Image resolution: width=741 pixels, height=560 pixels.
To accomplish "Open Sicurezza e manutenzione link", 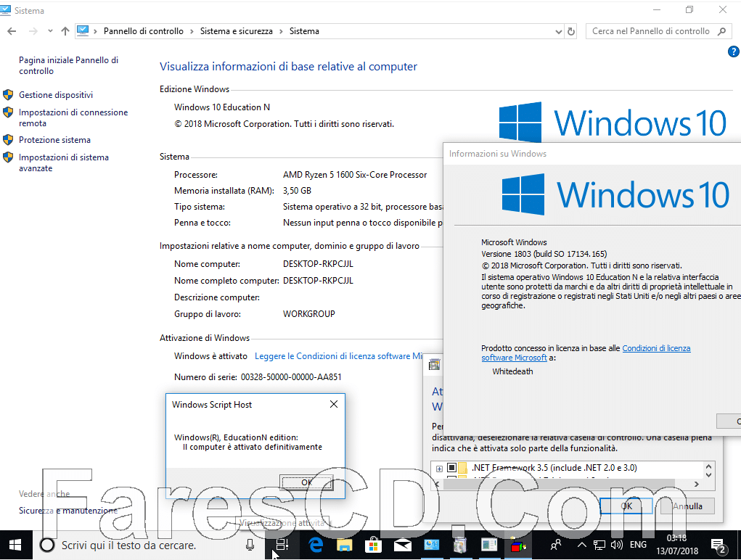I will pos(68,511).
